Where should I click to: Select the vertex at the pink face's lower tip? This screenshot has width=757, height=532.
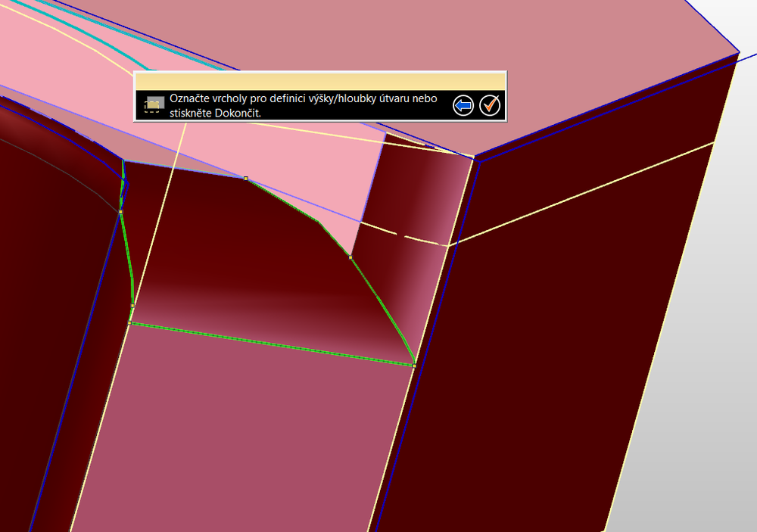350,257
